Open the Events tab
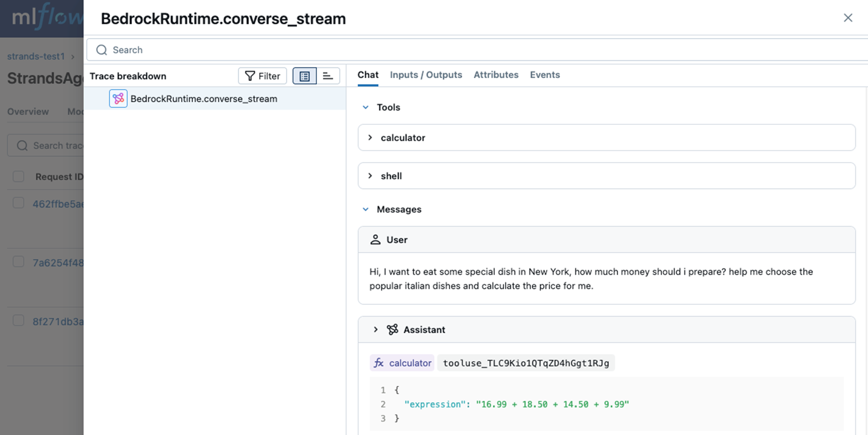Image resolution: width=868 pixels, height=435 pixels. coord(545,75)
